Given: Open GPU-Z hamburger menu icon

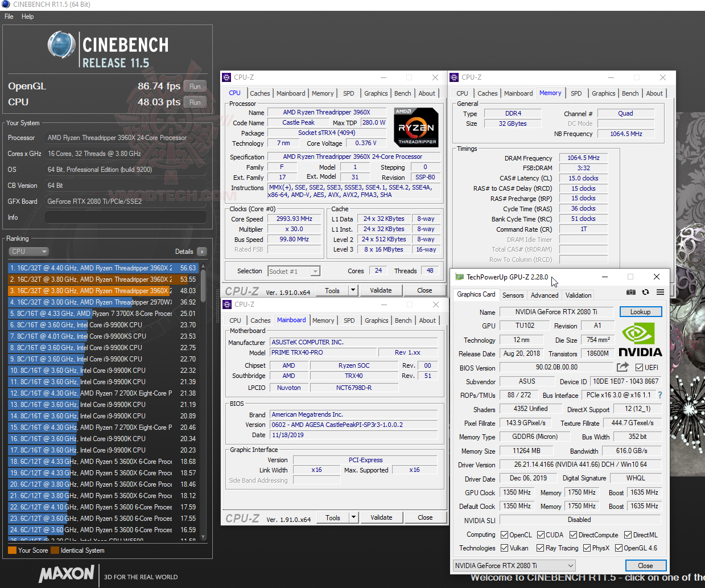Looking at the screenshot, I should point(660,292).
